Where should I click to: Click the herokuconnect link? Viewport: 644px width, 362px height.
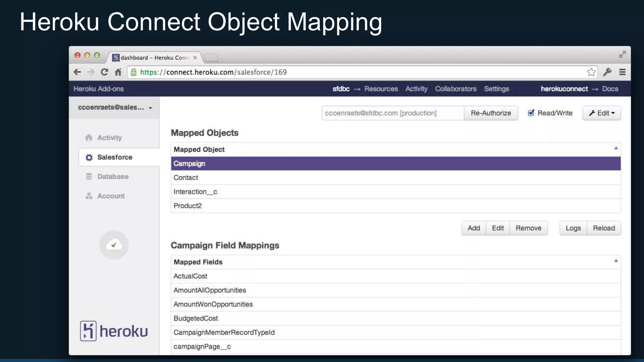(x=564, y=89)
